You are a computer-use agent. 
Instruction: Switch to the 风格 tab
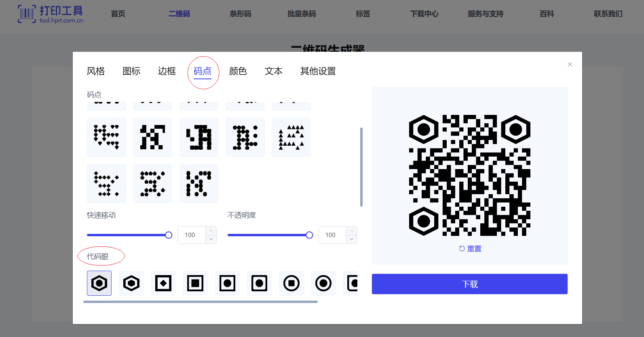pyautogui.click(x=96, y=71)
